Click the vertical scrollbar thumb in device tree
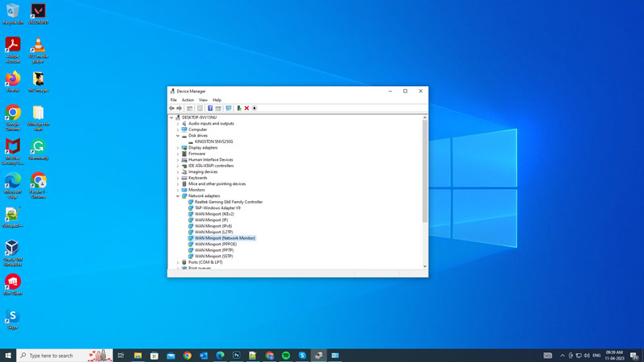Screen dimensions: 644x362 point(425,171)
